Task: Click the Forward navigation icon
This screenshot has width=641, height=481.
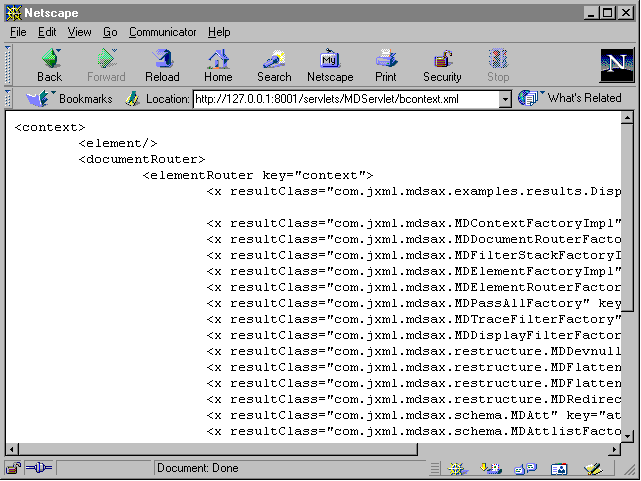Action: coord(107,58)
